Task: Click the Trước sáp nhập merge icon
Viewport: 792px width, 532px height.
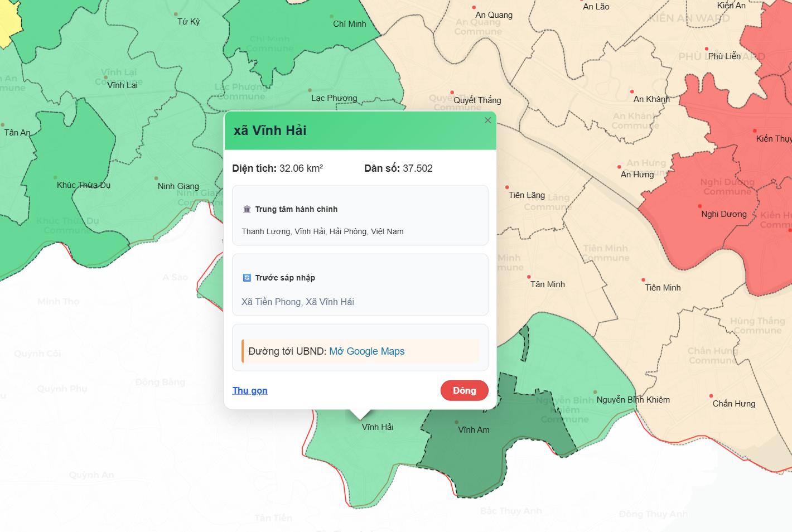Action: tap(247, 278)
